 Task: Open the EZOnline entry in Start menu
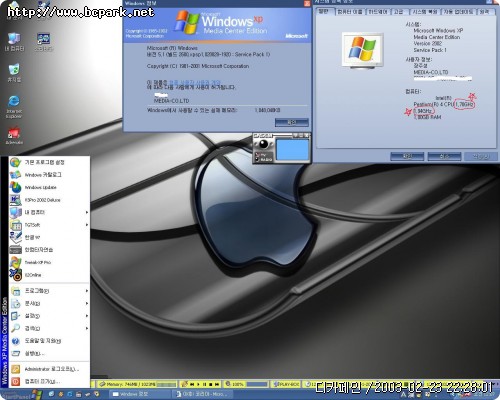[x=49, y=275]
